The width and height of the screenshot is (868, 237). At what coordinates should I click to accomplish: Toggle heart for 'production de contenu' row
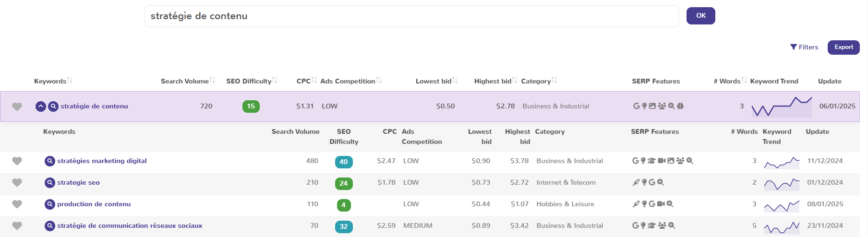point(17,204)
